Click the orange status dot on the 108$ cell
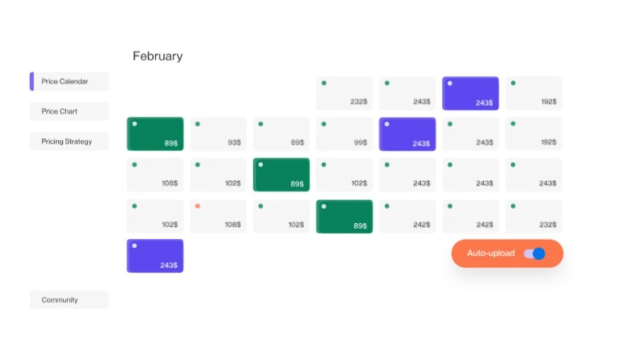 tap(198, 206)
